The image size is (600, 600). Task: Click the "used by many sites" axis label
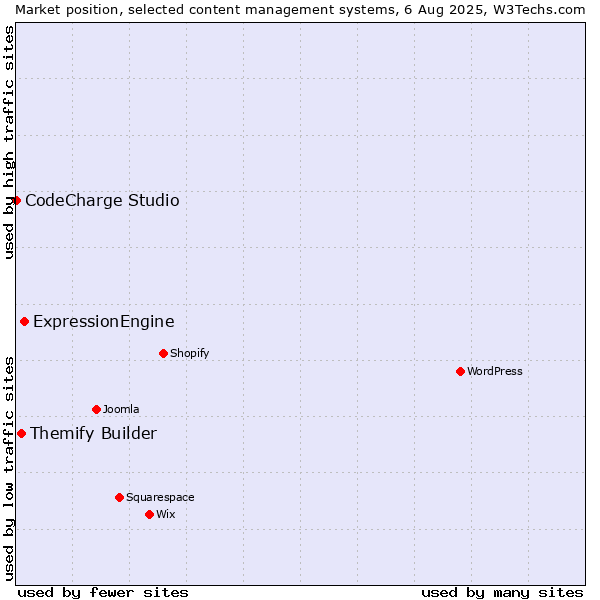coord(502,593)
